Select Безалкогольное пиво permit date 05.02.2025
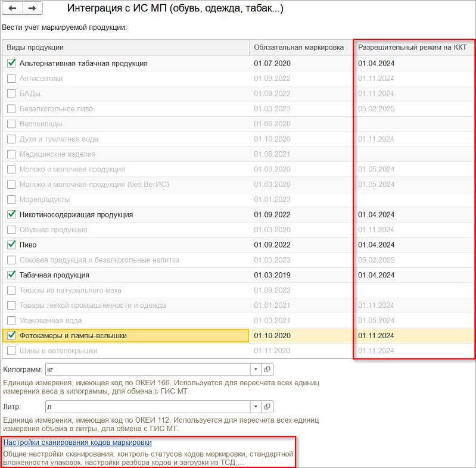Image resolution: width=476 pixels, height=468 pixels. (x=376, y=108)
